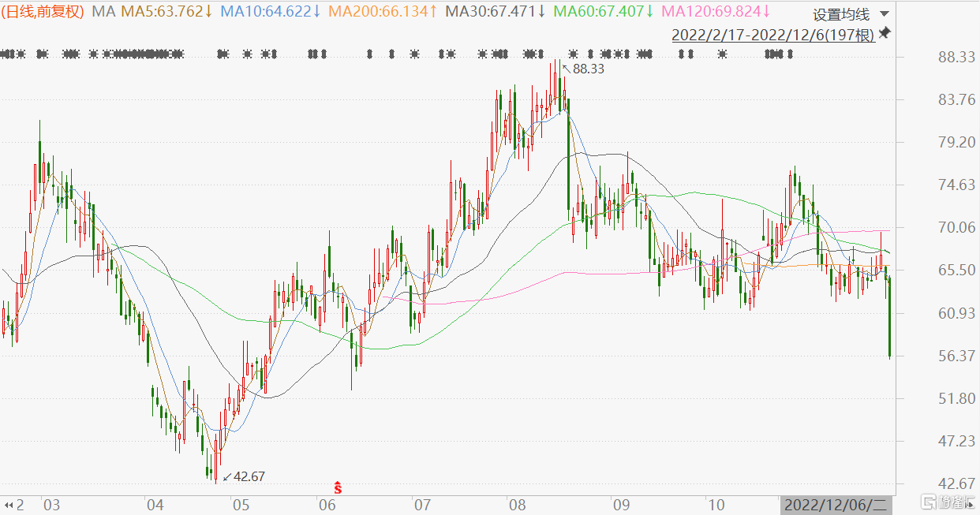Click the first news marker in the top-left row
Screen dimensions: 980x515
[6, 54]
